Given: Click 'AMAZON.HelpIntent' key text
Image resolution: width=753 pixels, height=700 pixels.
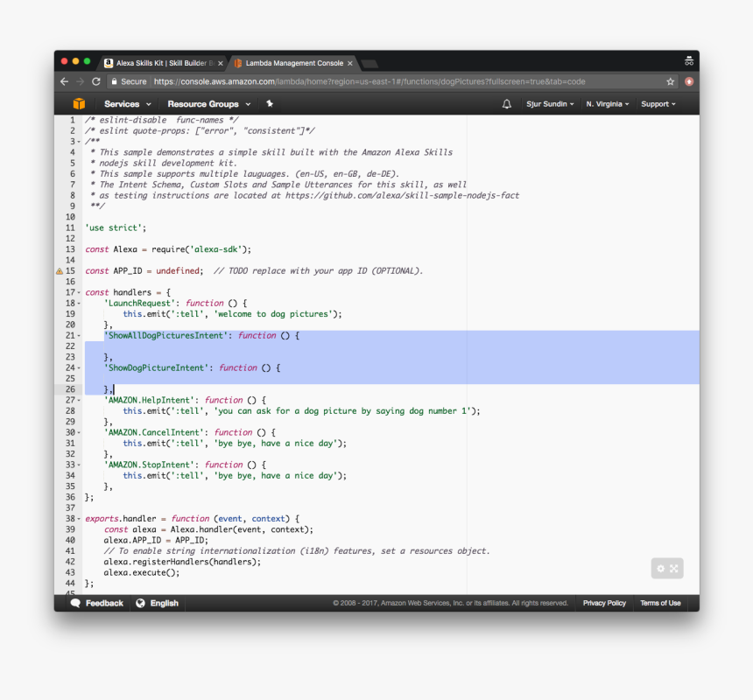Looking at the screenshot, I should (x=150, y=400).
